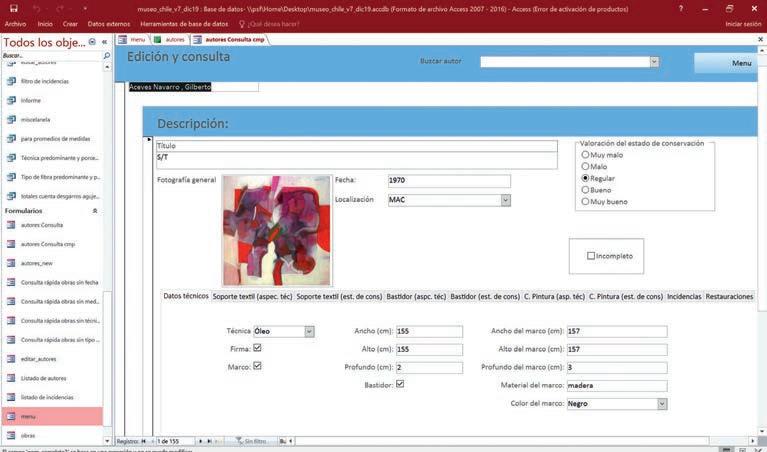This screenshot has width=767, height=452.
Task: Open the Archivo menu
Action: 15,23
